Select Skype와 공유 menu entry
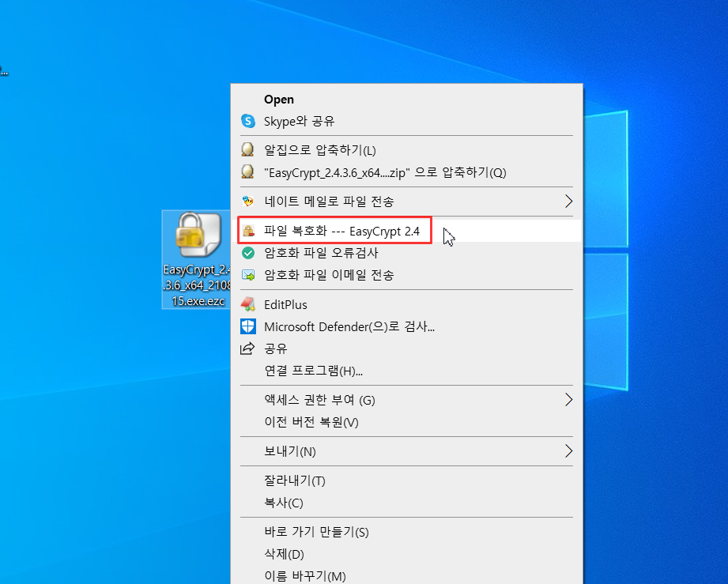Image resolution: width=728 pixels, height=584 pixels. 406,121
